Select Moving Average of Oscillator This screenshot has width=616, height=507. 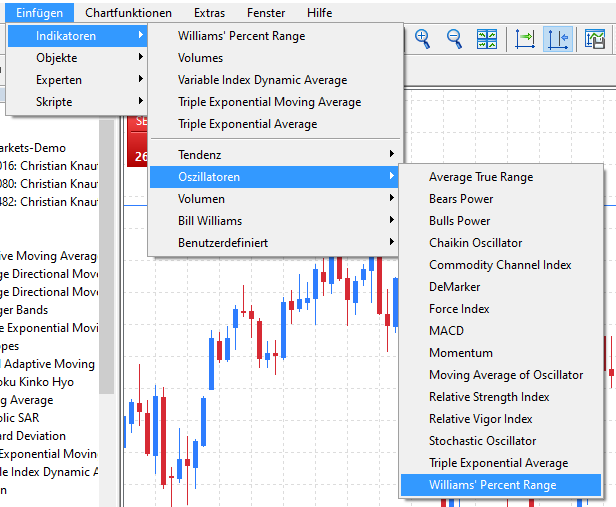501,375
